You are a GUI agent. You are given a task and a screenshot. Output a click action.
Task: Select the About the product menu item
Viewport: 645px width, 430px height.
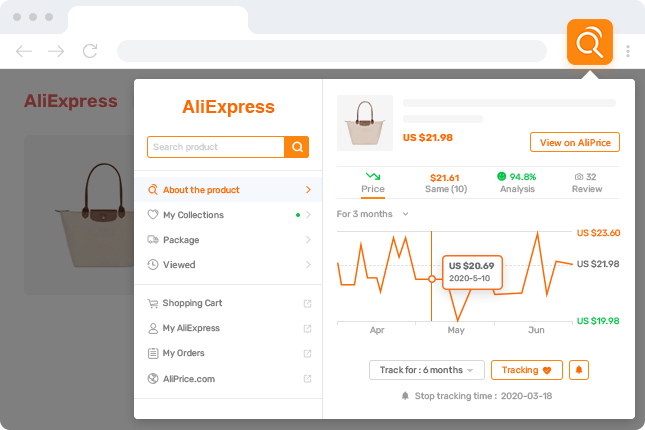(228, 190)
